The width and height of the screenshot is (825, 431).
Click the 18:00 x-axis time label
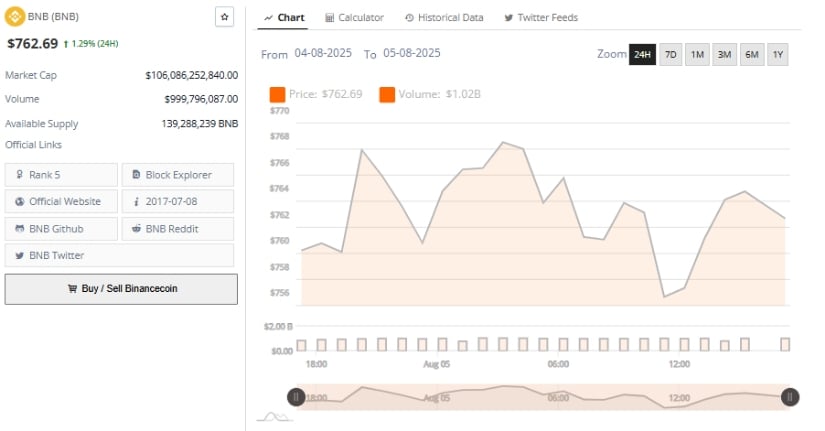pyautogui.click(x=316, y=364)
